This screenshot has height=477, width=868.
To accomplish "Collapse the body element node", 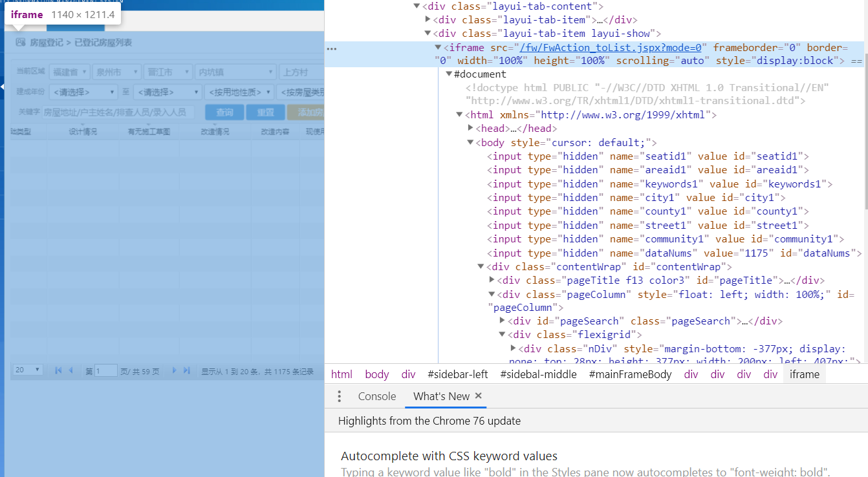I will [471, 143].
